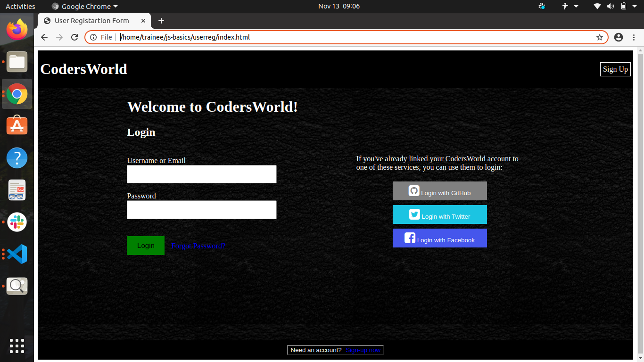The image size is (644, 362).
Task: Open Chrome profile avatar icon
Action: (x=619, y=37)
